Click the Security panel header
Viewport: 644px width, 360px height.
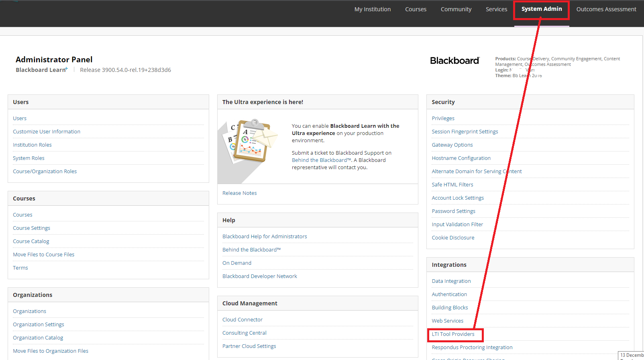pos(530,102)
